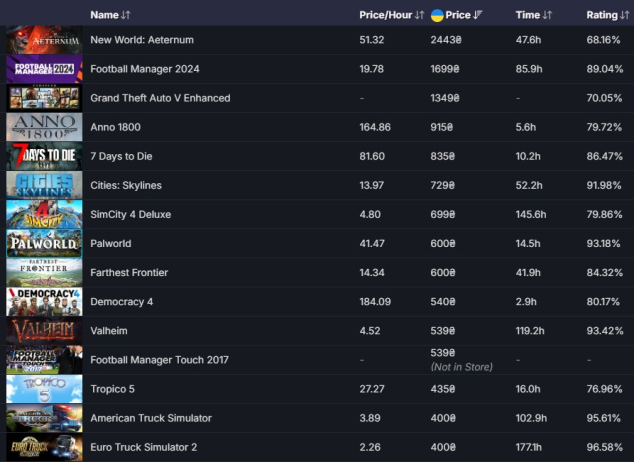Click the Price column header text
Screen dimensions: 634x462
pyautogui.click(x=458, y=15)
